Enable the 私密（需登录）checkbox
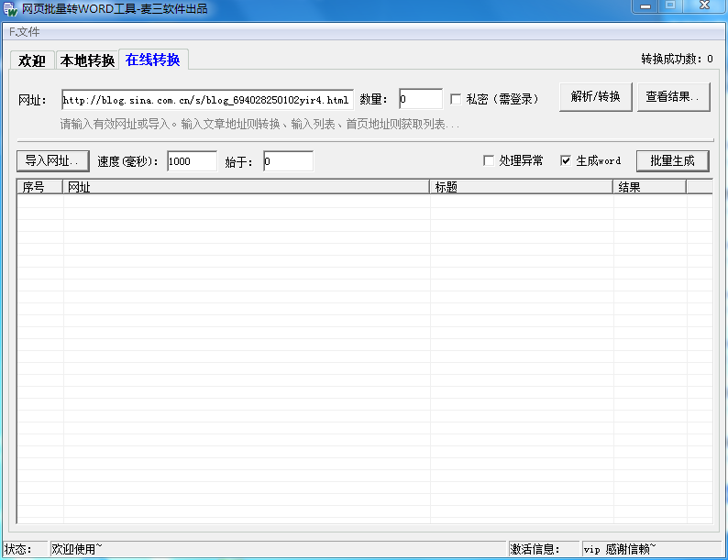Image resolution: width=728 pixels, height=560 pixels. (456, 99)
